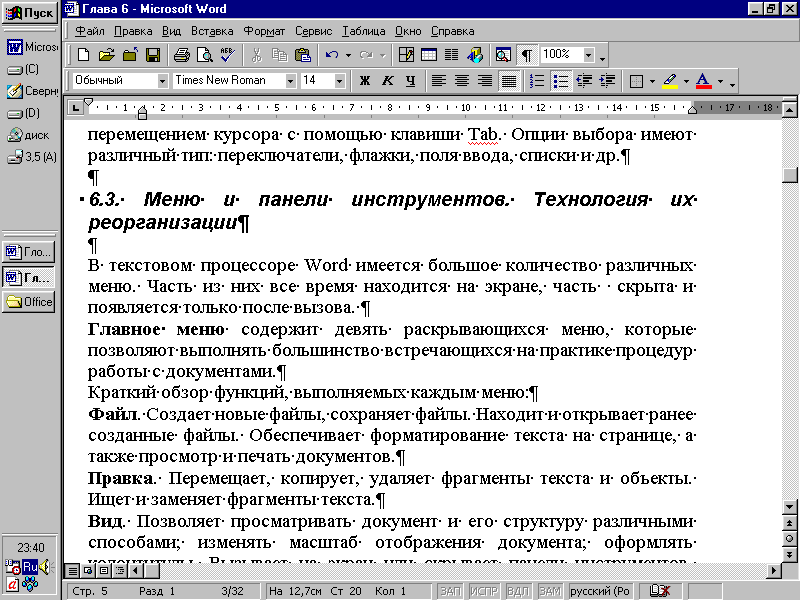Viewport: 800px width, 600px height.
Task: Create a new blank document
Action: pos(83,55)
